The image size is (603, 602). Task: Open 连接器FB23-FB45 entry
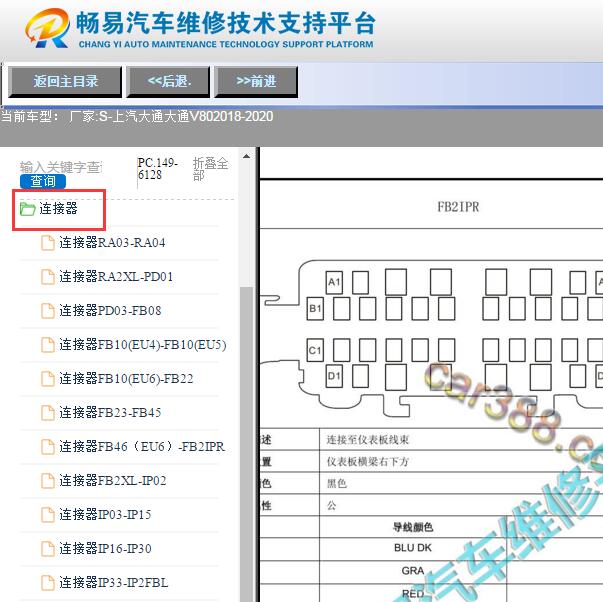pos(110,413)
